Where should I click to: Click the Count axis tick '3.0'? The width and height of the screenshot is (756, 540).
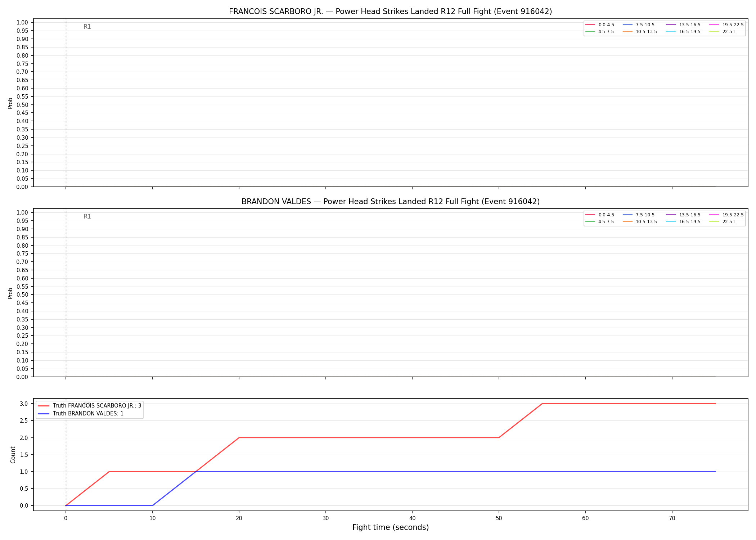24,404
